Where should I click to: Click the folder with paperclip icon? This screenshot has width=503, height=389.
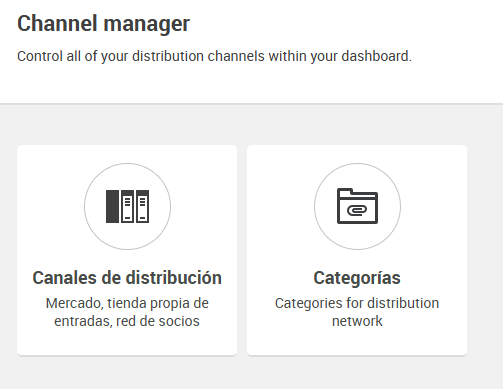click(357, 206)
